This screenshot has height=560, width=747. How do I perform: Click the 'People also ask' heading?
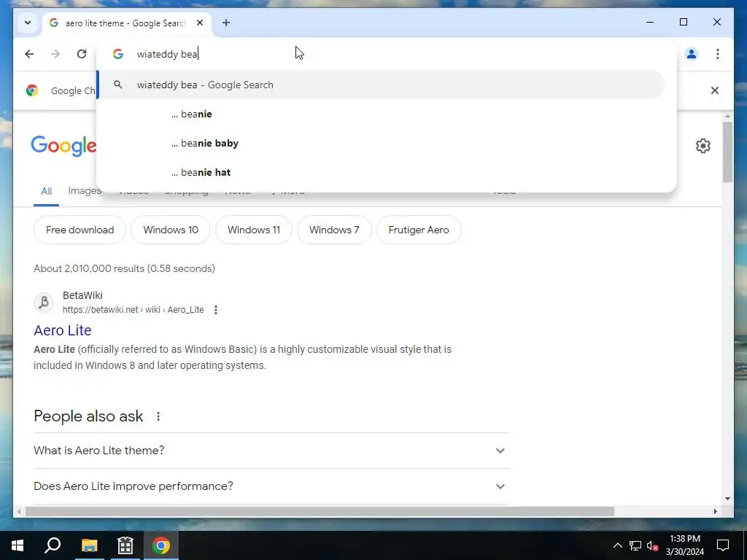tap(88, 416)
